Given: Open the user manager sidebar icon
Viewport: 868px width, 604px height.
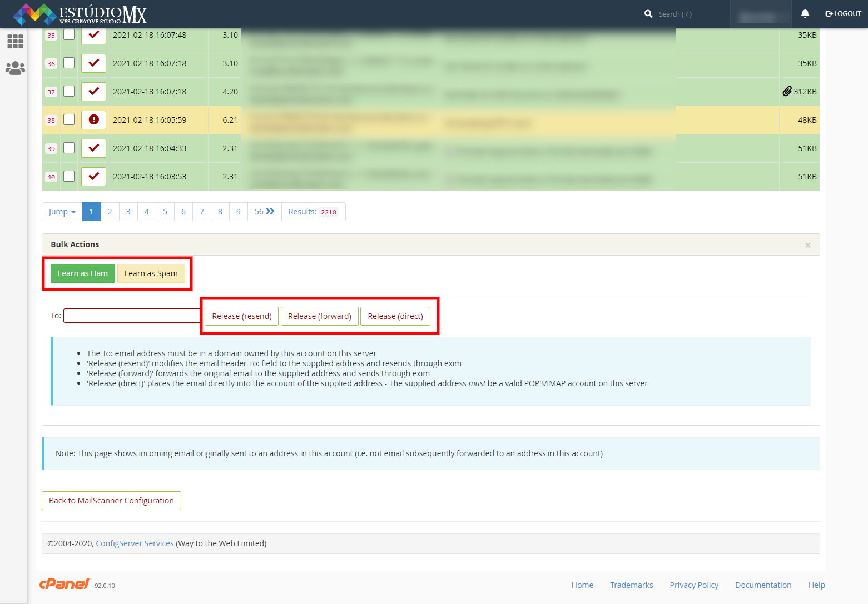Looking at the screenshot, I should click(x=15, y=68).
